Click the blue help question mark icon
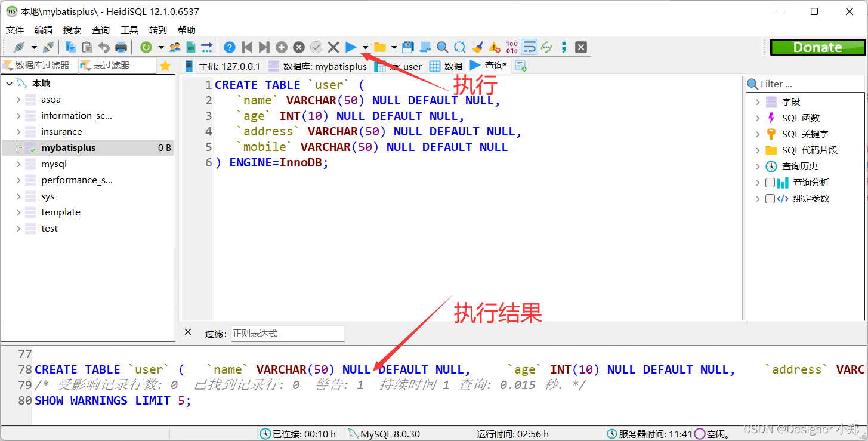Viewport: 868px width, 441px height. [x=230, y=47]
